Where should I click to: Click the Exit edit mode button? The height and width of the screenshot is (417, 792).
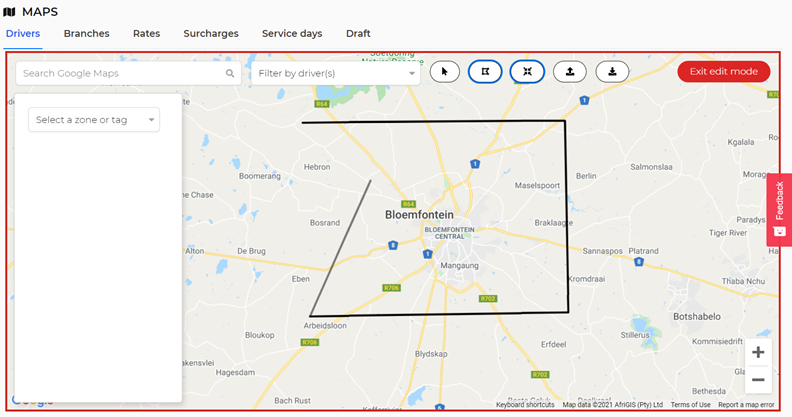click(724, 71)
